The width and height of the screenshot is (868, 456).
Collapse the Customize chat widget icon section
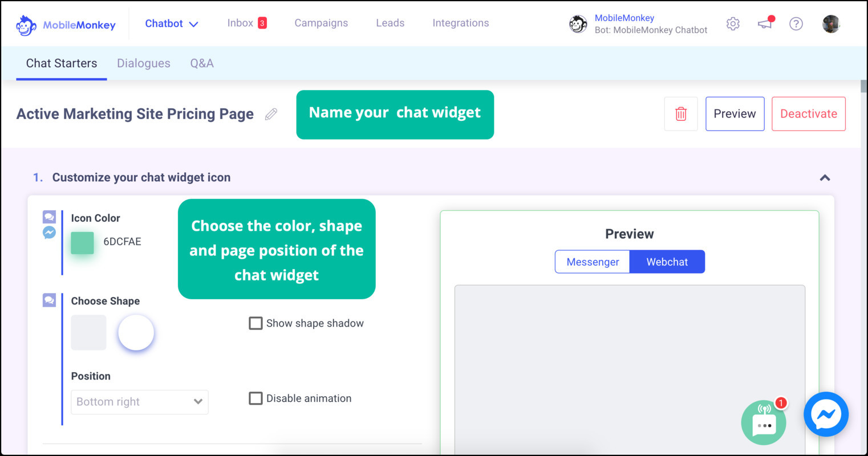825,177
